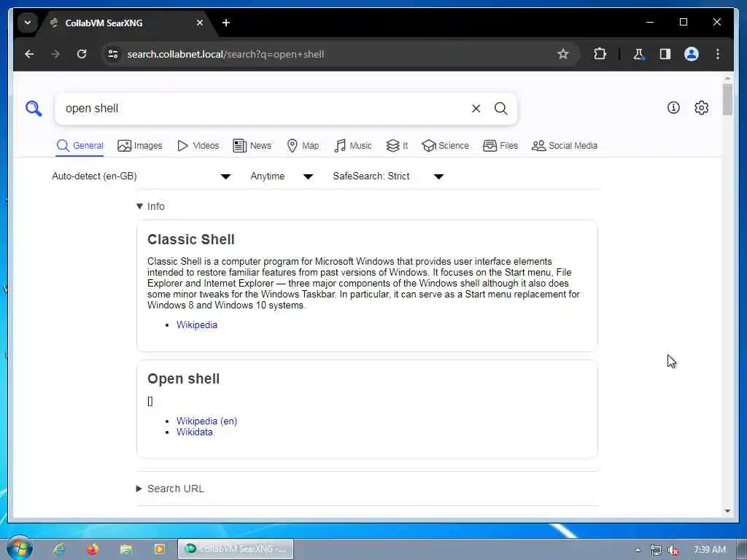Click the Open shell heading
This screenshot has width=747, height=560.
[x=183, y=378]
